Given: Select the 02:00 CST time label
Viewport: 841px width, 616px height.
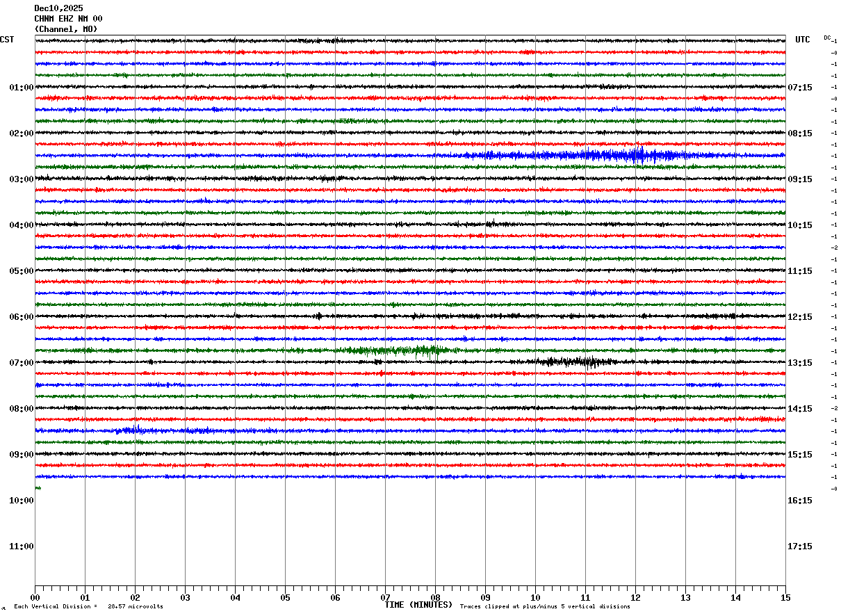Looking at the screenshot, I should [21, 133].
